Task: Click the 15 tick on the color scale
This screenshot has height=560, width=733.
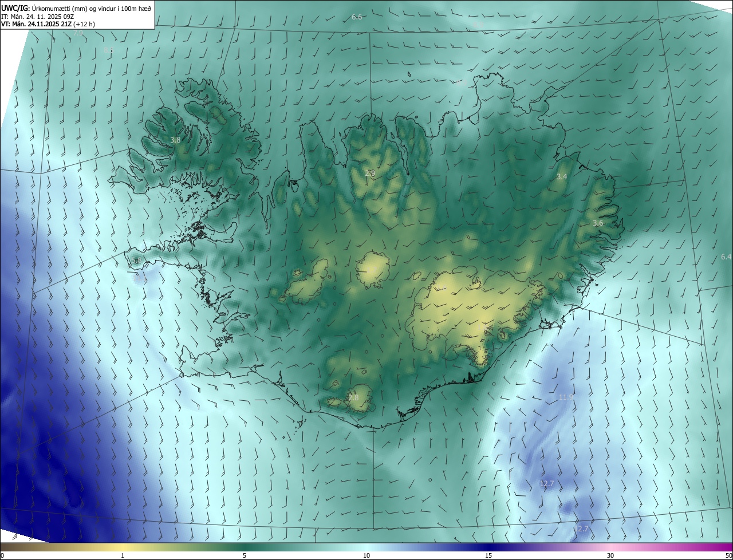Action: 488,556
